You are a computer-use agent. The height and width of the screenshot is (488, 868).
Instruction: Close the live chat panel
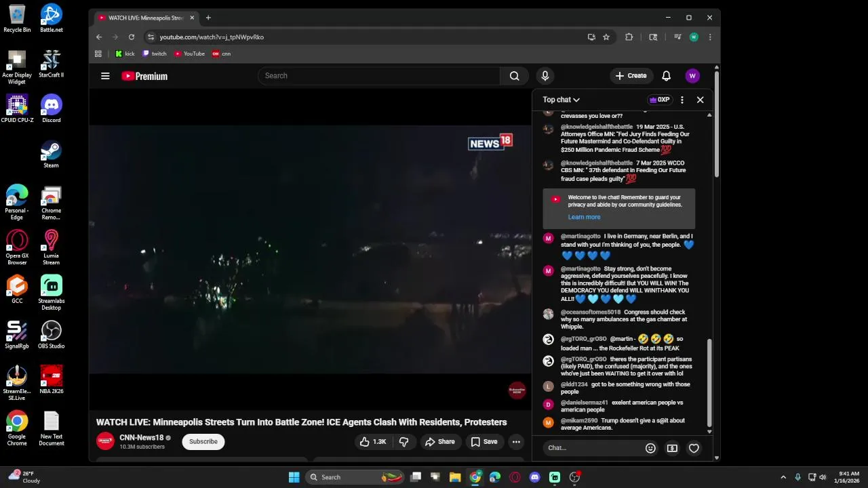[701, 100]
